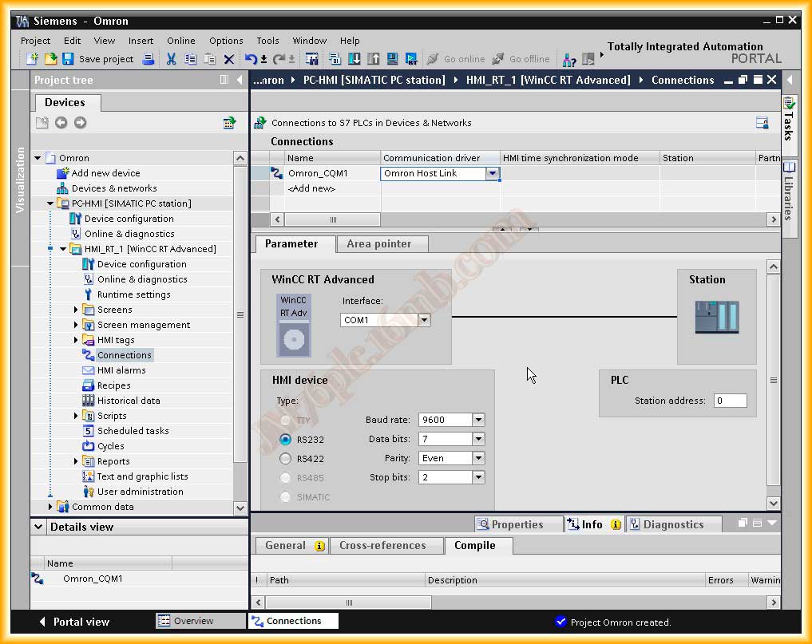Click the Undo arrow in toolbar
The image size is (812, 644).
click(251, 59)
